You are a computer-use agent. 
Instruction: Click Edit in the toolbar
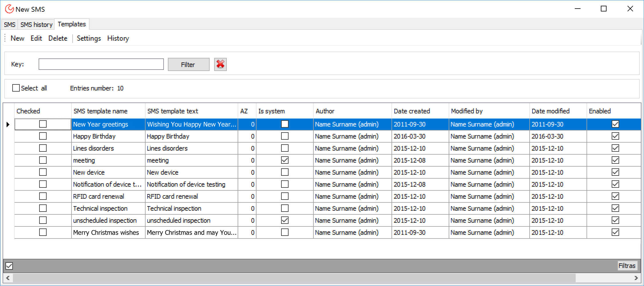[36, 38]
